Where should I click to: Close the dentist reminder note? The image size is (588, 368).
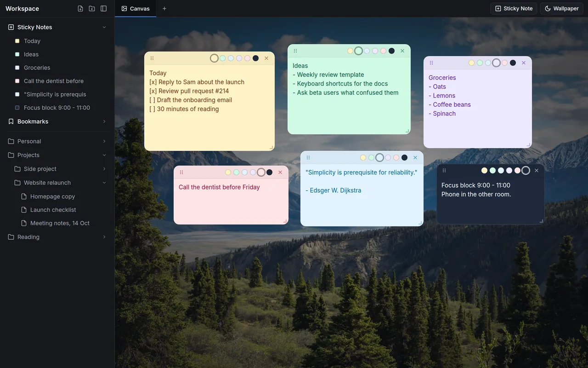coord(280,172)
